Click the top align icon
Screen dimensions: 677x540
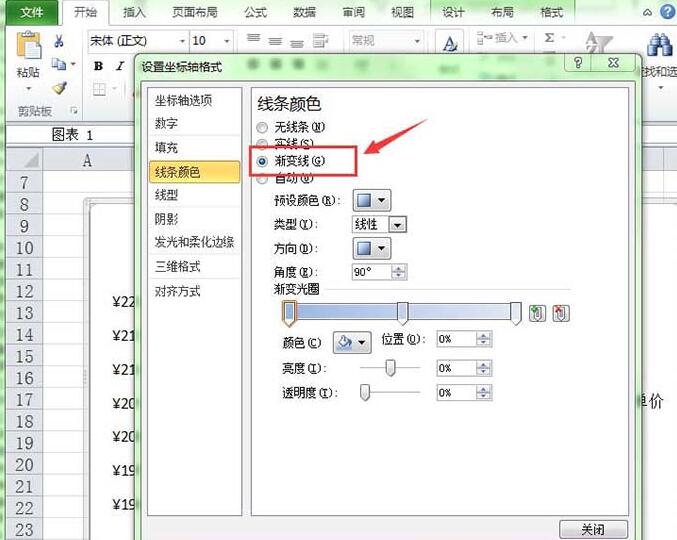253,38
